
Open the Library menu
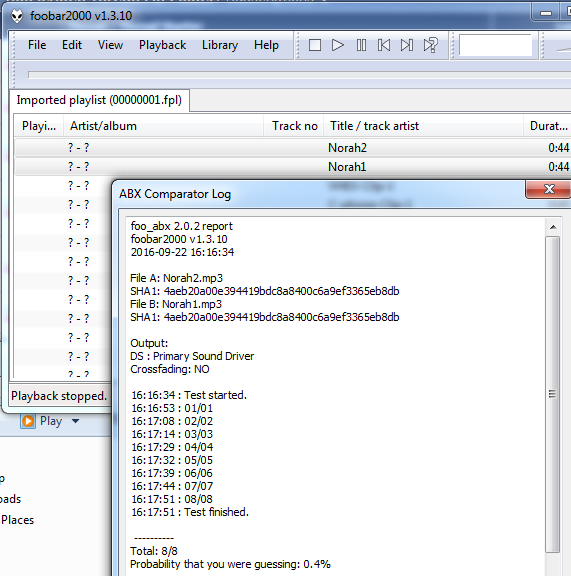coord(220,45)
